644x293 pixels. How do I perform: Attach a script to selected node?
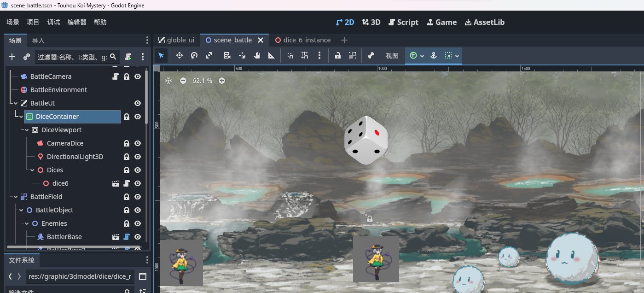pyautogui.click(x=128, y=57)
